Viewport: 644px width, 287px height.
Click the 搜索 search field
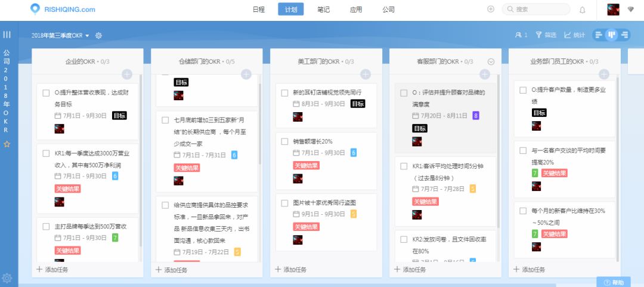pyautogui.click(x=536, y=9)
